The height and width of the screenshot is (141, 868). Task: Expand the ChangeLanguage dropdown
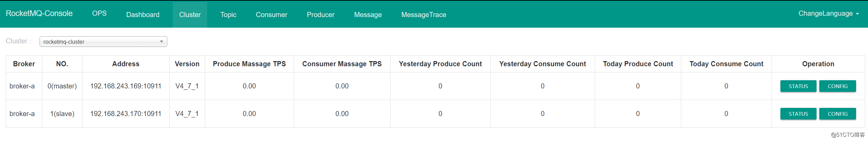pyautogui.click(x=828, y=13)
